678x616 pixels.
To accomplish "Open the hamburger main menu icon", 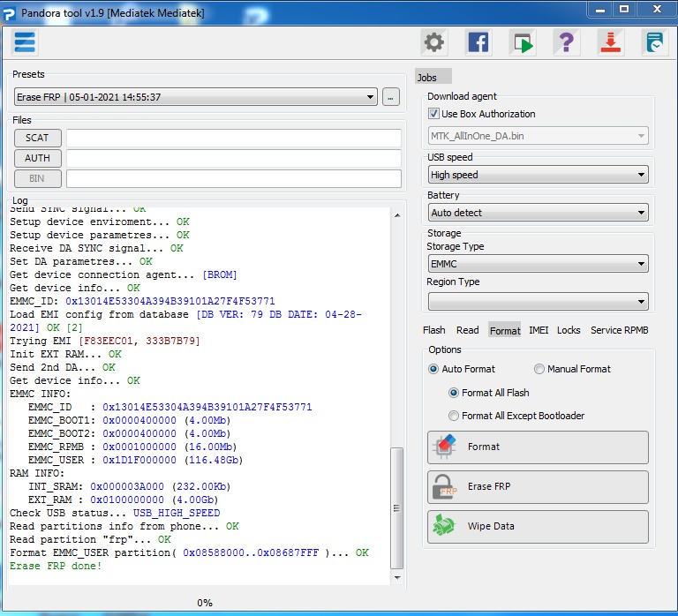I will tap(25, 42).
